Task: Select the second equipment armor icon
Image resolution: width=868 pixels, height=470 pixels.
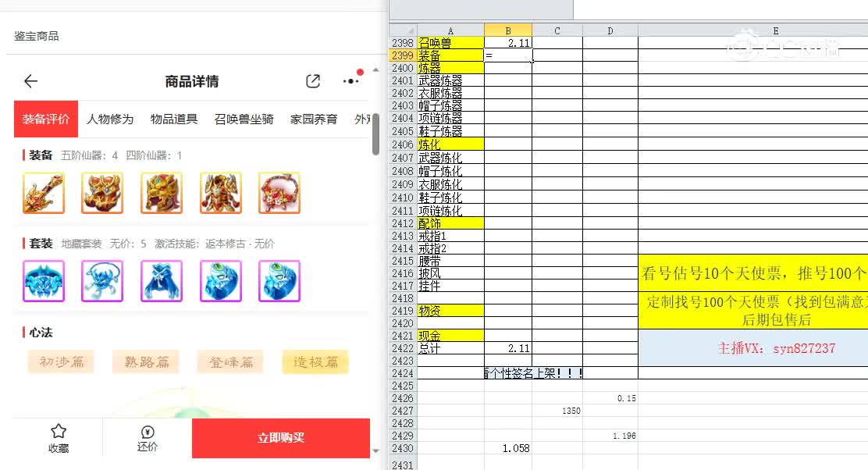Action: coord(102,193)
